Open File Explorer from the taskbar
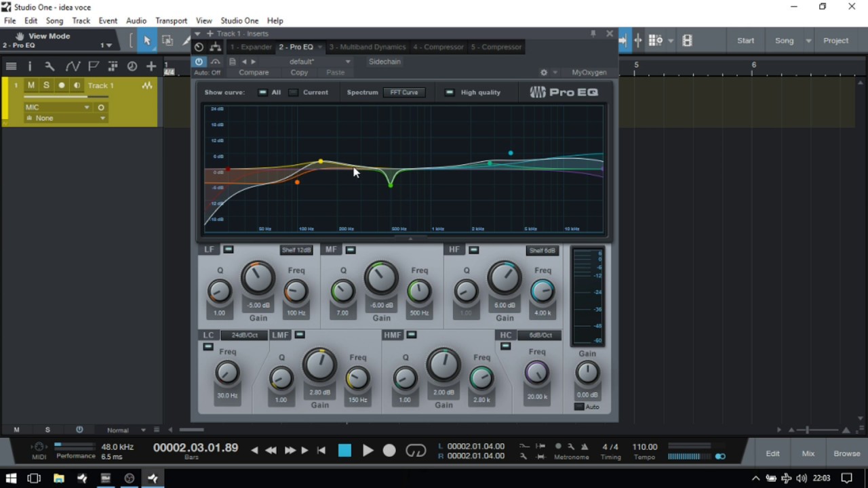This screenshot has width=868, height=488. [x=59, y=478]
